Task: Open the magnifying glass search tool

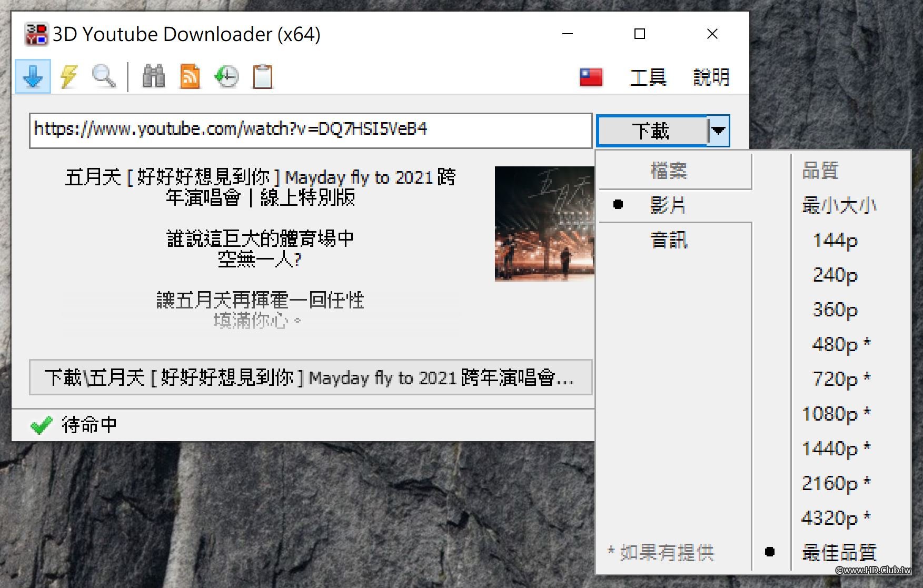Action: (104, 77)
